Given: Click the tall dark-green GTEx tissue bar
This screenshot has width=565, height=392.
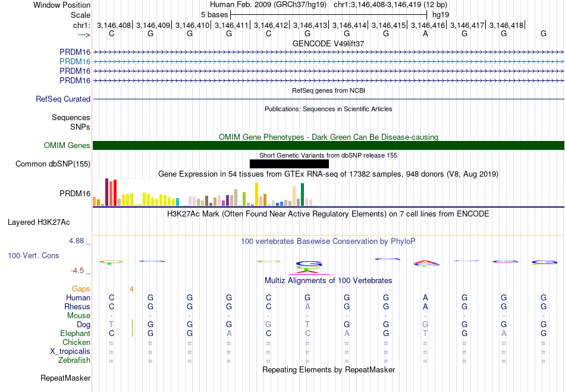Looking at the screenshot, I should [x=302, y=195].
